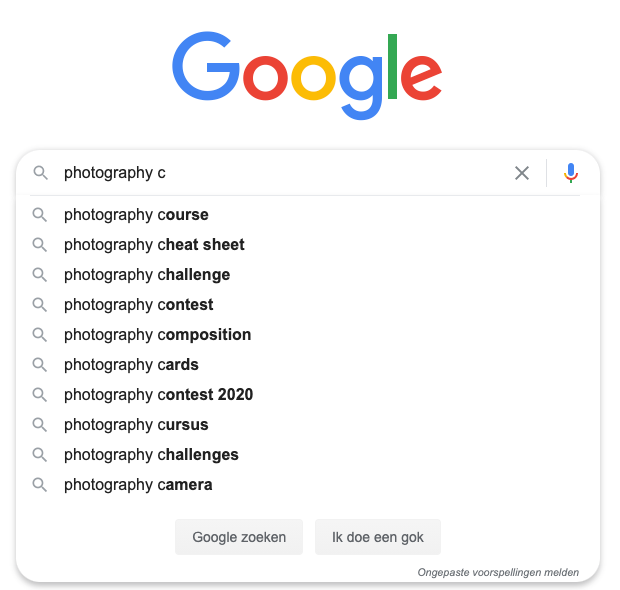Focus the search input containing 'photography c'

(285, 173)
